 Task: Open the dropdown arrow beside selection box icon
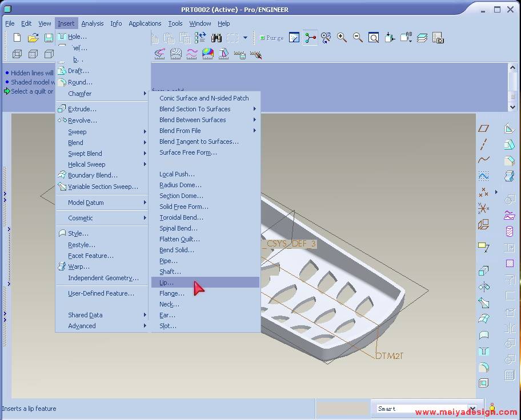[245, 38]
